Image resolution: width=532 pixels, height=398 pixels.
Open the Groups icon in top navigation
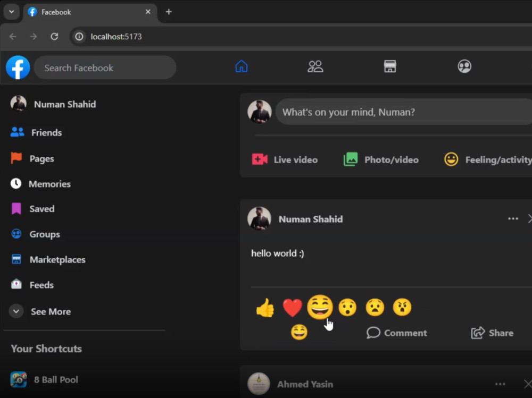click(x=464, y=66)
